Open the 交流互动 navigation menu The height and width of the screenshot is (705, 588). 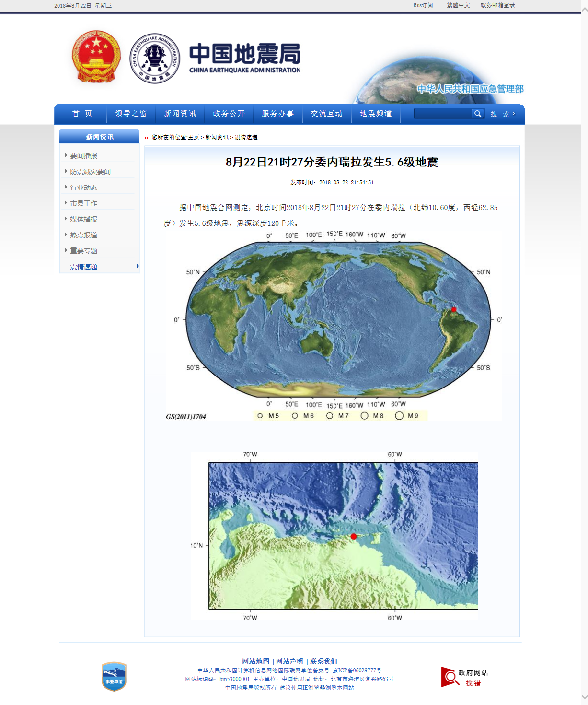coord(326,114)
